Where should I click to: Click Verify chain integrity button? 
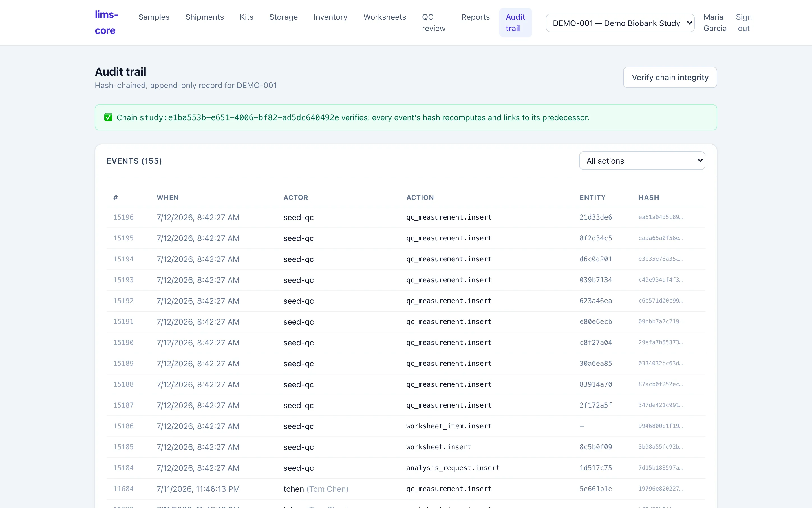[x=670, y=77]
